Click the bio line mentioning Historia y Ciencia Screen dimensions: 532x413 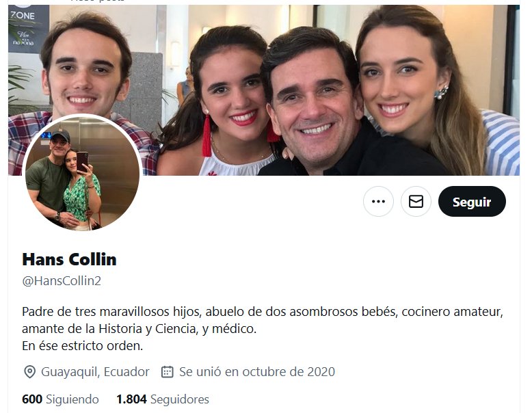click(x=139, y=329)
